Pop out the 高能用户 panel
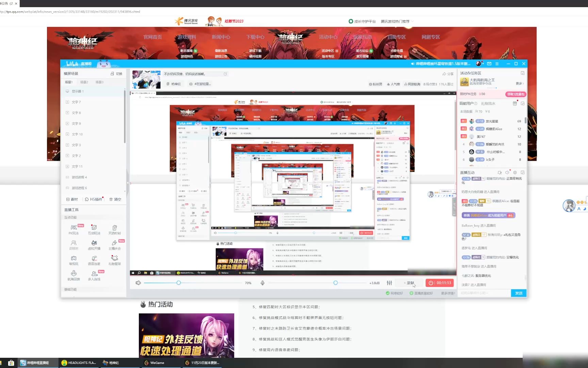The width and height of the screenshot is (588, 368). [x=523, y=103]
